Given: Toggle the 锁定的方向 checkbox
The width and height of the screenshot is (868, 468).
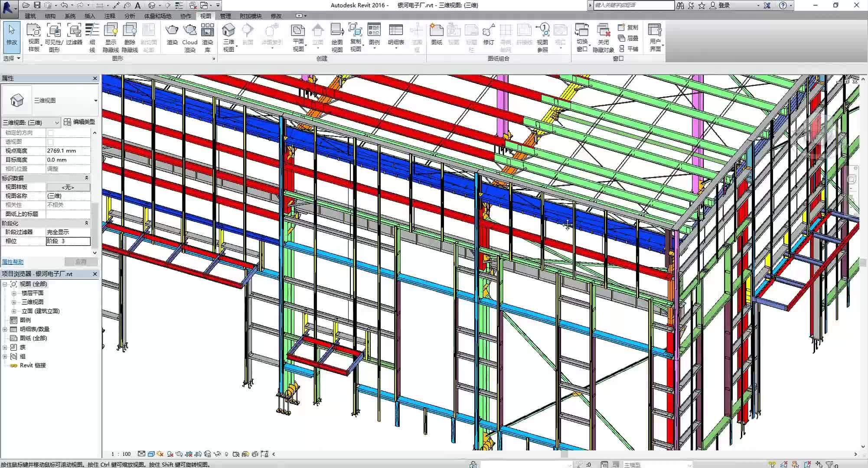Looking at the screenshot, I should click(51, 133).
